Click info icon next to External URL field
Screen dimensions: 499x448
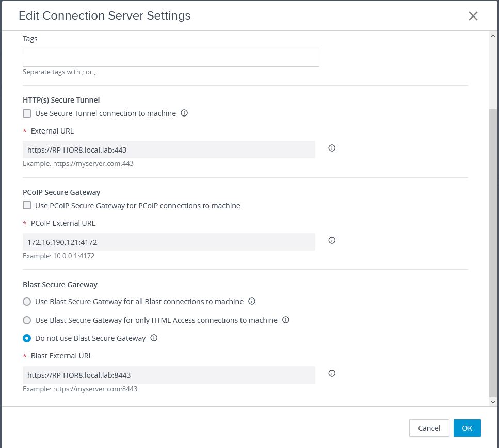click(x=332, y=148)
